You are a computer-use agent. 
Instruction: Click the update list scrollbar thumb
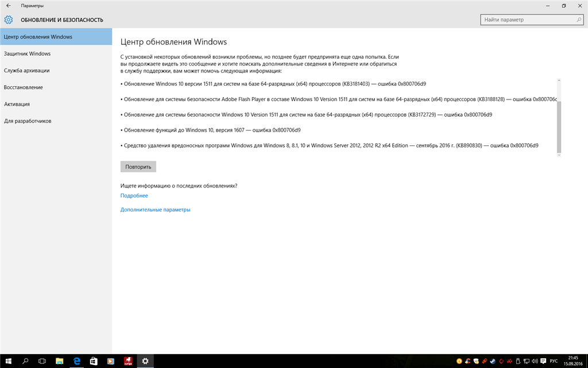tap(559, 127)
